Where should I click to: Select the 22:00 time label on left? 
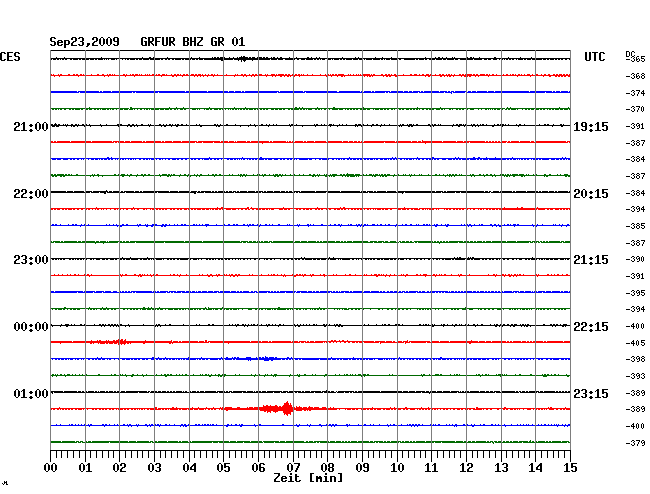click(31, 194)
